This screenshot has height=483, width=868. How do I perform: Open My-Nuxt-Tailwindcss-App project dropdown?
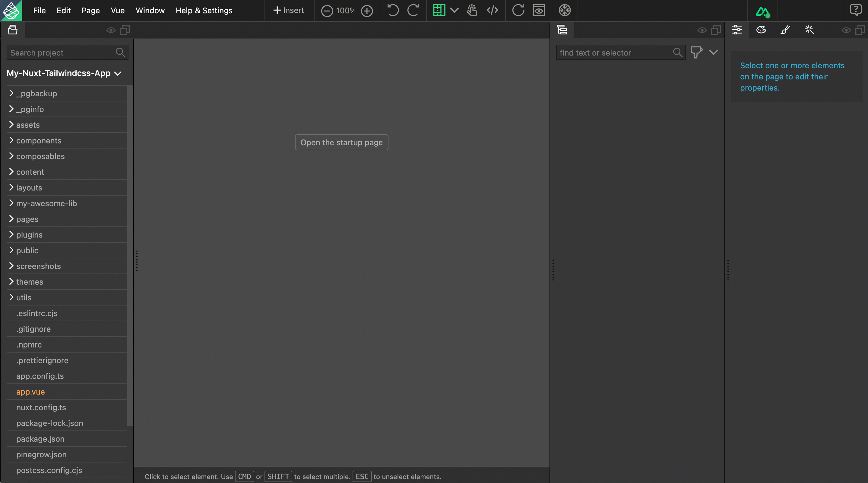click(x=64, y=73)
